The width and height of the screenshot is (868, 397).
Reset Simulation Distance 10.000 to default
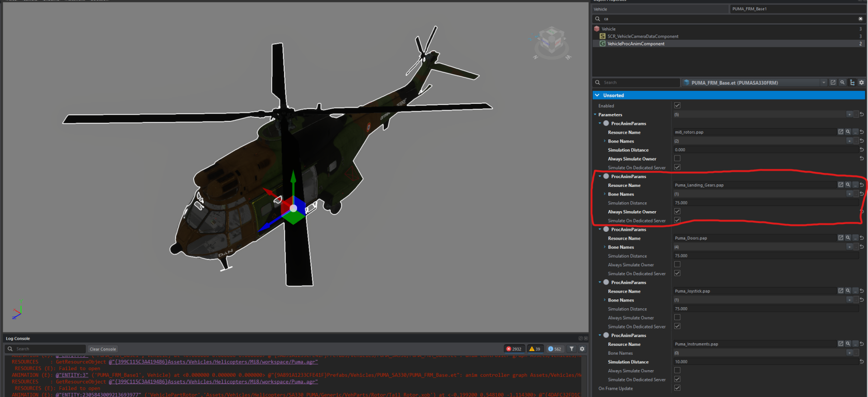click(862, 362)
